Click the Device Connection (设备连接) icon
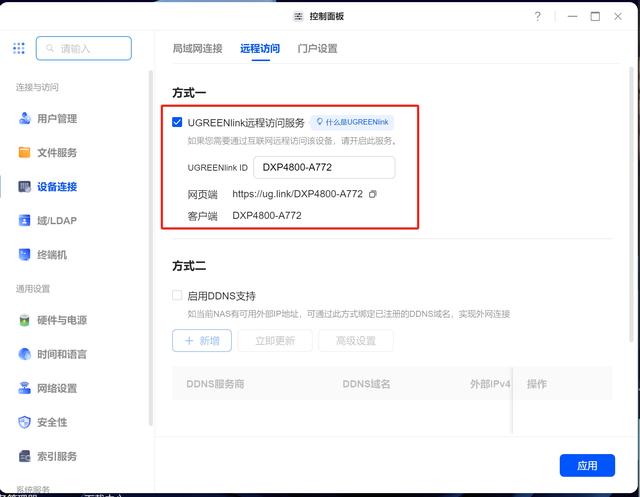The width and height of the screenshot is (640, 497). pyautogui.click(x=24, y=186)
